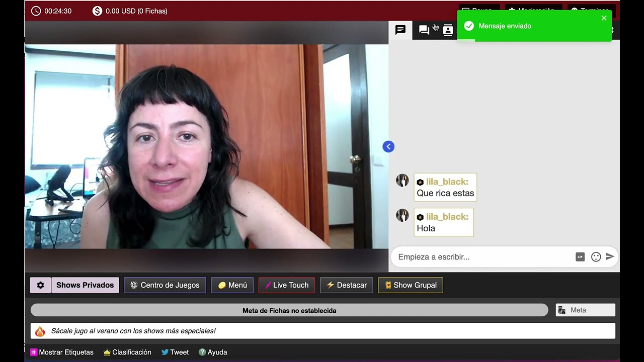Screen dimensions: 644x362
Task: Dismiss the Mensaje enviado notification
Action: tap(604, 18)
